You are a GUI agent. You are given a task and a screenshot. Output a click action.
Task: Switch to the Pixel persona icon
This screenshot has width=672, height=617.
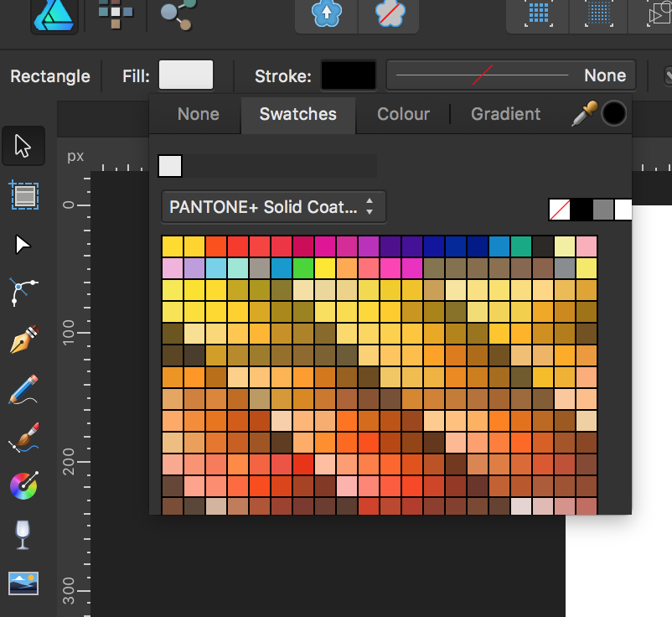(116, 13)
